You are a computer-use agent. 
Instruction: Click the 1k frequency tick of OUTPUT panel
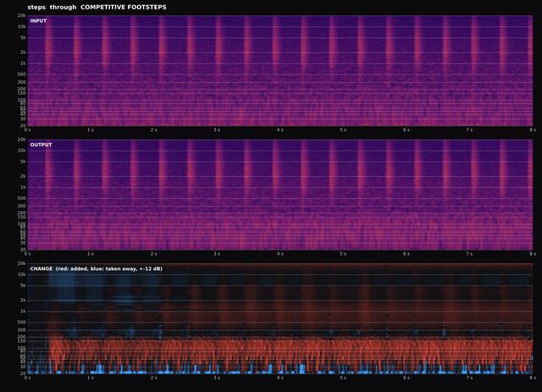point(23,187)
